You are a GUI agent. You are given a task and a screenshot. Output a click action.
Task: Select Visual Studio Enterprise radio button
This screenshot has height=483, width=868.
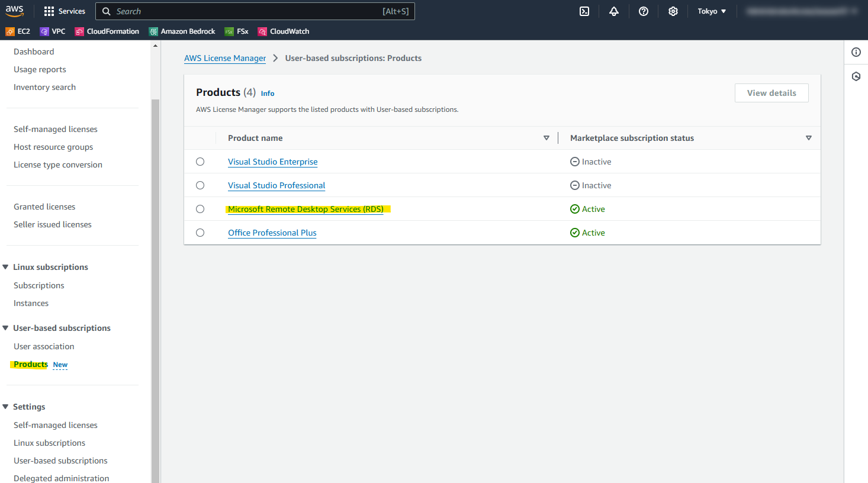tap(200, 162)
